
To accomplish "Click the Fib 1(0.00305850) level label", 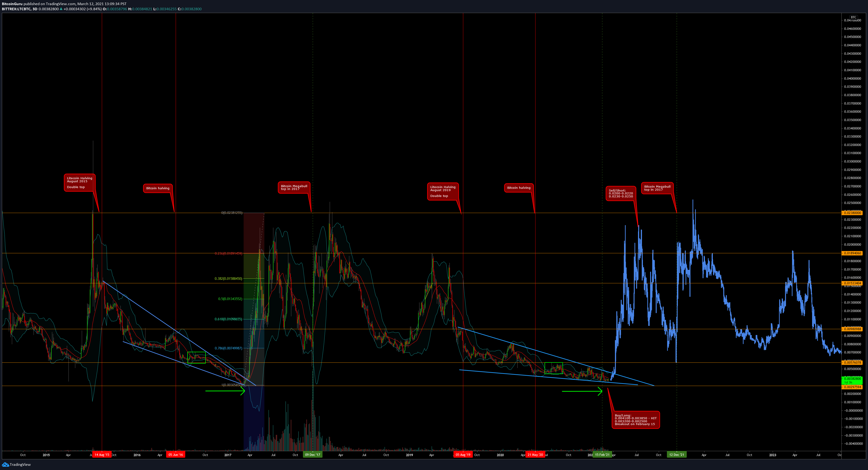I will [231, 385].
